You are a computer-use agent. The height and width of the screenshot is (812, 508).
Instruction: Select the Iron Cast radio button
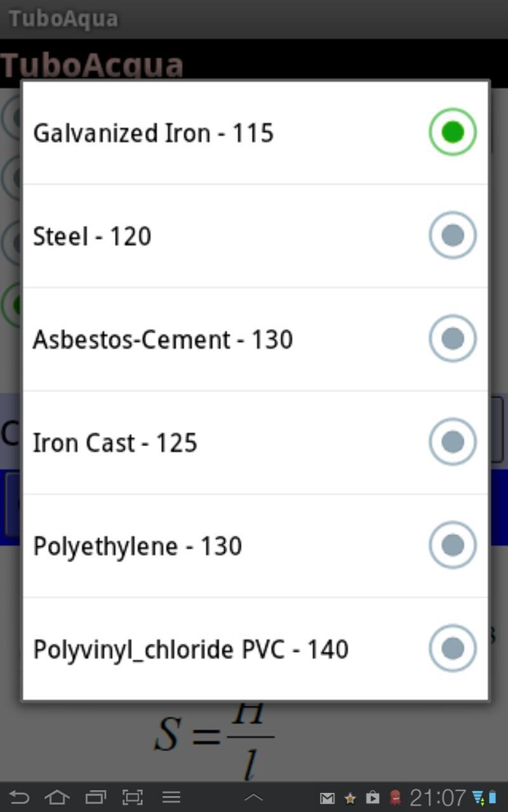(x=452, y=442)
